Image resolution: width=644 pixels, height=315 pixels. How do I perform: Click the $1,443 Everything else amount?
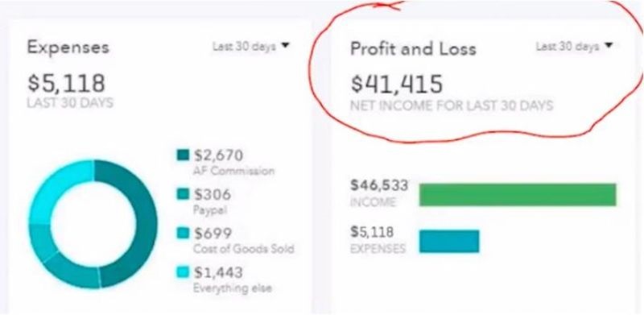pos(218,272)
